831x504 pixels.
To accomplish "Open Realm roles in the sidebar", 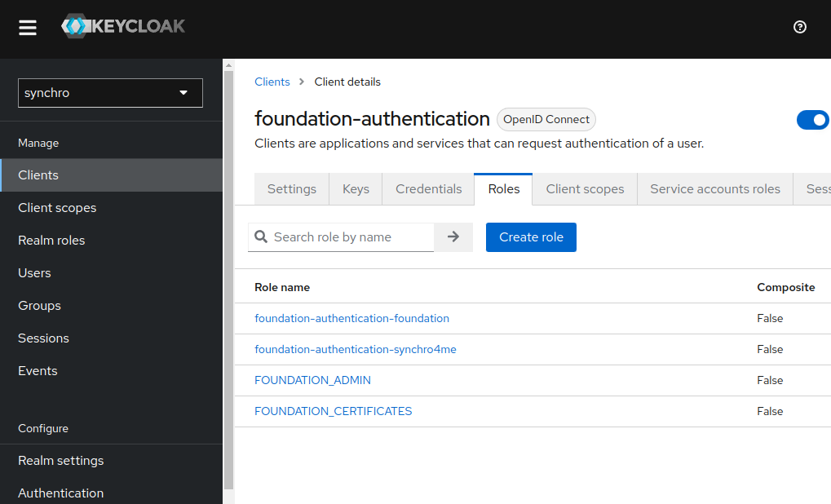I will coord(51,240).
